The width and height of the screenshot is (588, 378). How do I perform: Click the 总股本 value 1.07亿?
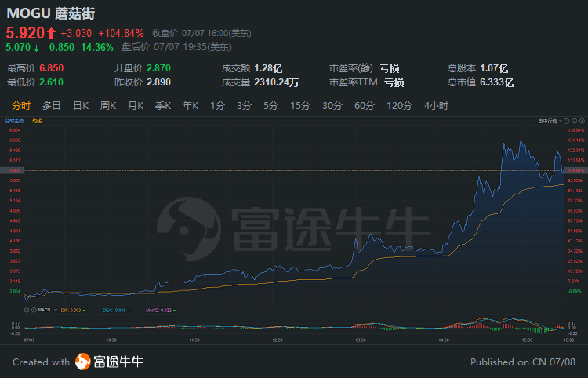click(494, 68)
